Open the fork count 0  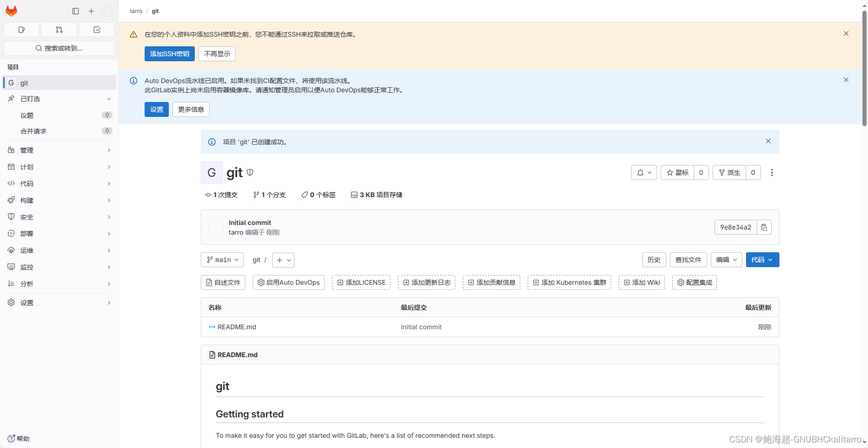click(x=753, y=173)
